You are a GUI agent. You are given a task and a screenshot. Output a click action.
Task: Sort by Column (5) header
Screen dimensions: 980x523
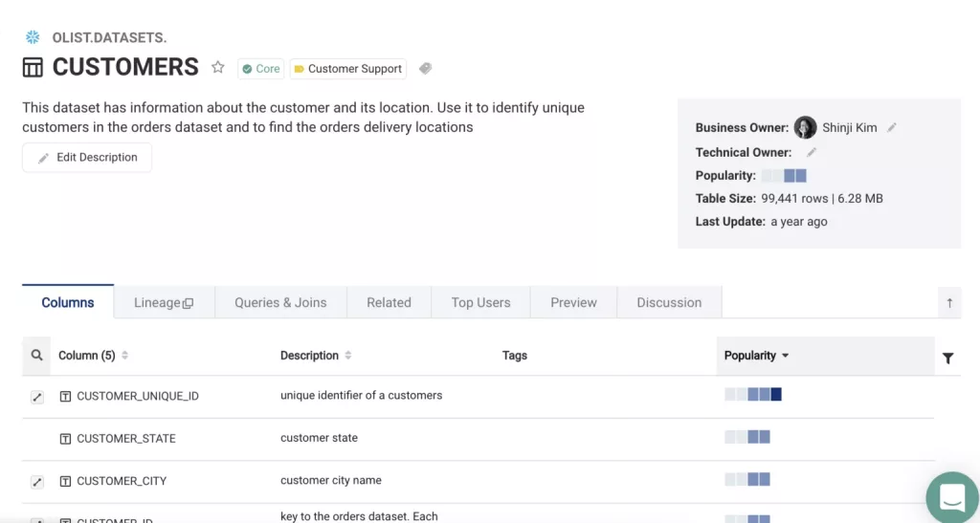point(93,355)
